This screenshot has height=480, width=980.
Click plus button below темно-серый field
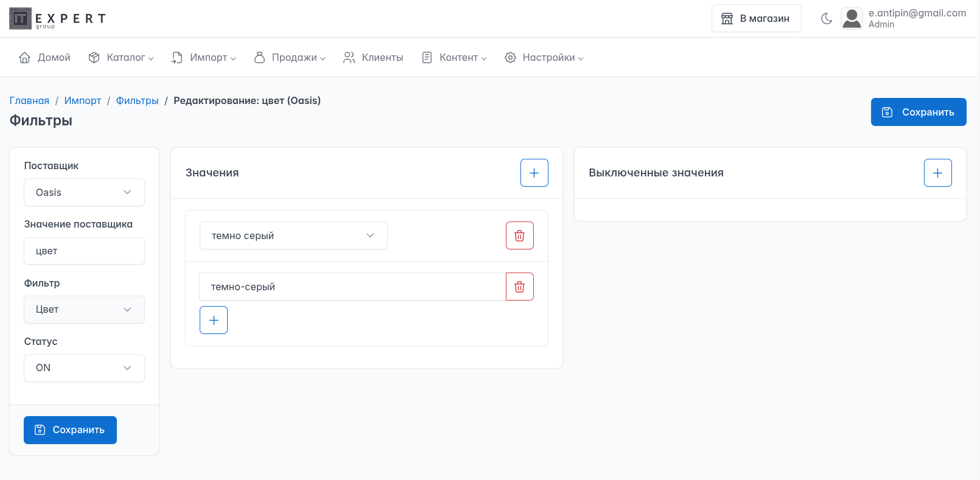click(214, 320)
